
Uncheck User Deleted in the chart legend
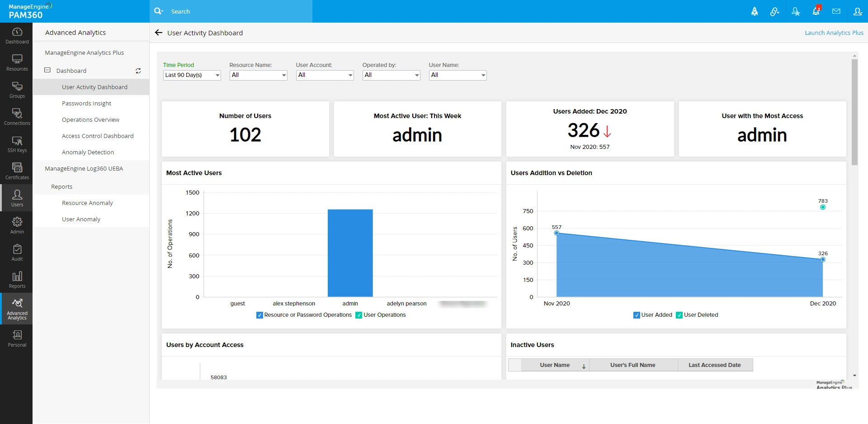coord(679,315)
